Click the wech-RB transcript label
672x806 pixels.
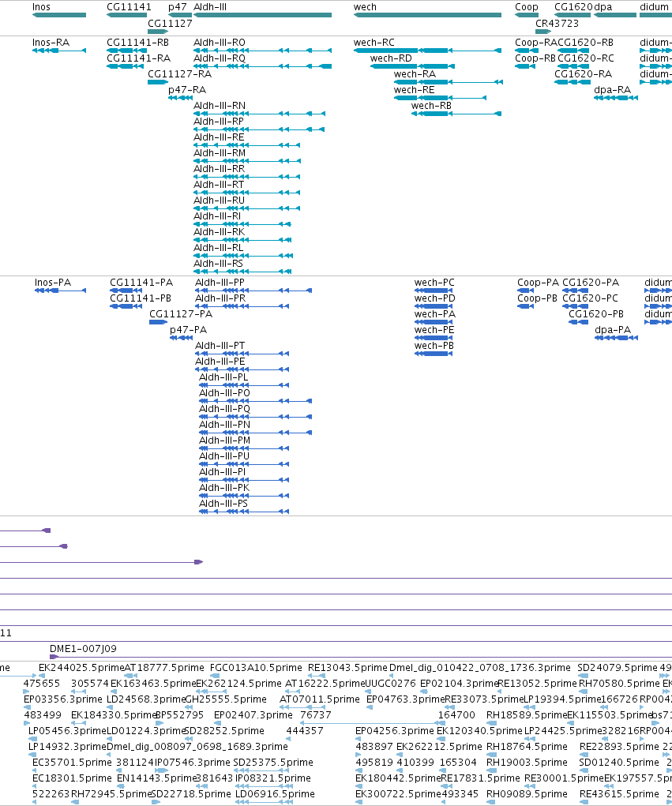click(x=431, y=106)
